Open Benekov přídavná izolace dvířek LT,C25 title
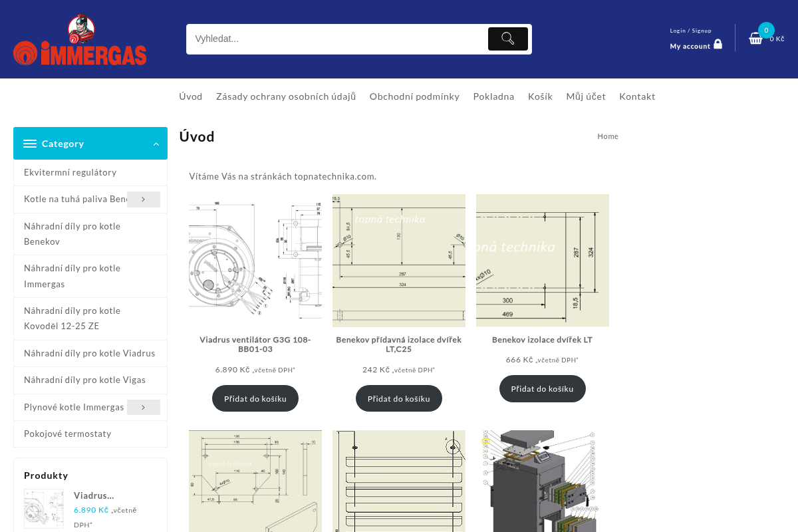The width and height of the screenshot is (798, 532). (399, 344)
